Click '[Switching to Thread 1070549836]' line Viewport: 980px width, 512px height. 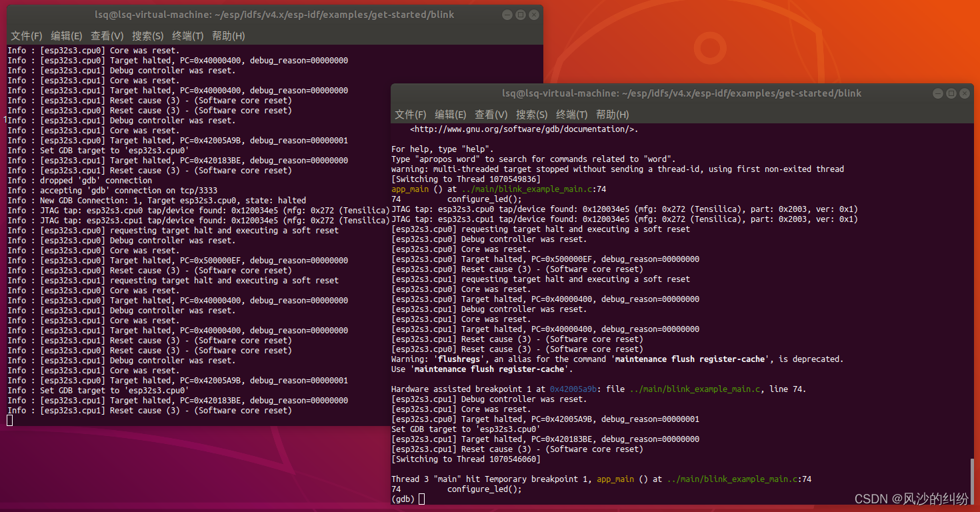click(x=466, y=179)
